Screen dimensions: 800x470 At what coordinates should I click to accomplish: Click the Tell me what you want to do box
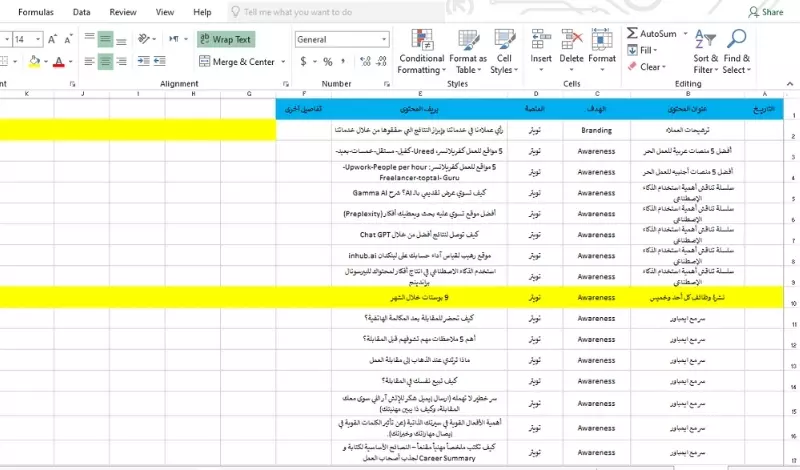pos(336,12)
